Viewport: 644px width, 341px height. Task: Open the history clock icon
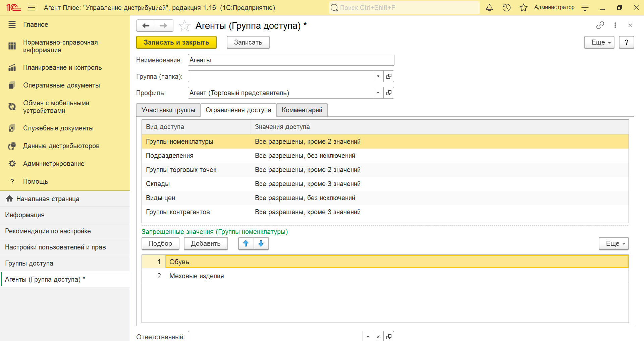pyautogui.click(x=506, y=7)
